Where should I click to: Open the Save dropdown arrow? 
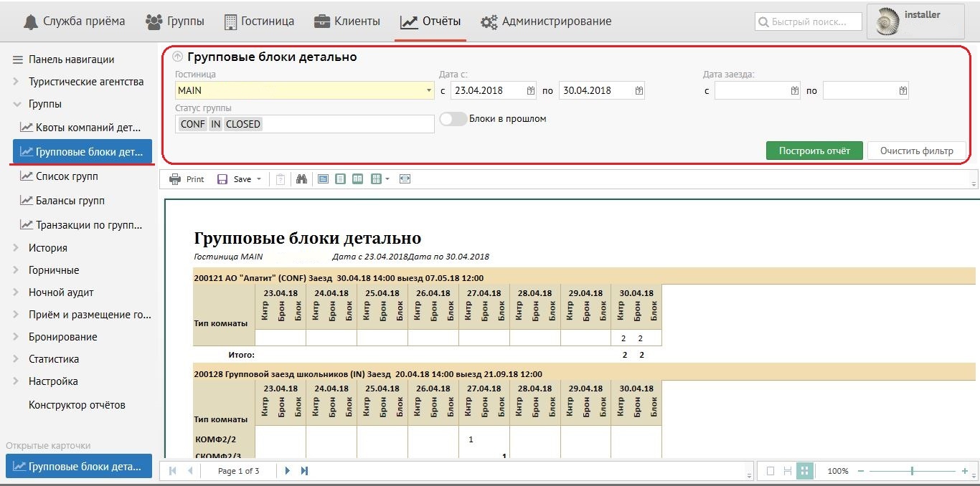pyautogui.click(x=259, y=179)
